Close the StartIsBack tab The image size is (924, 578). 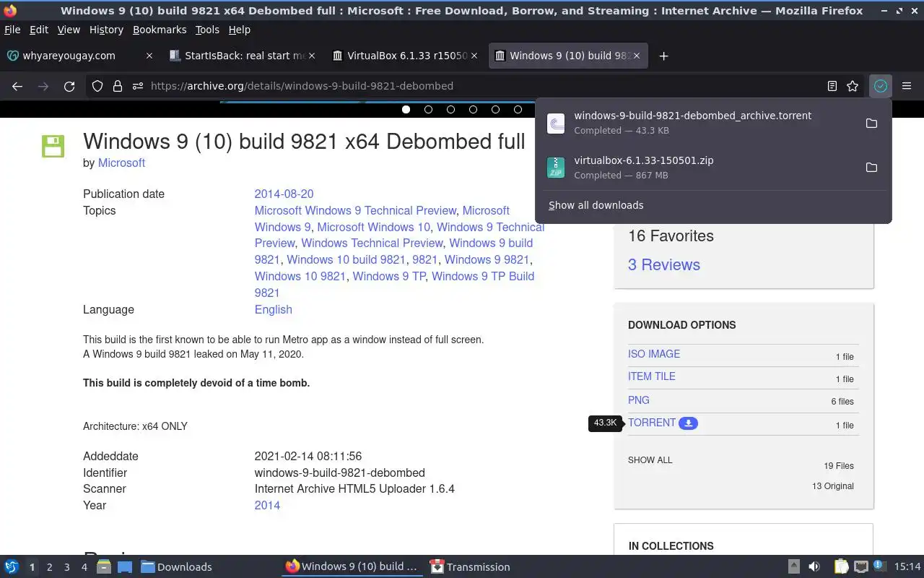coord(312,56)
